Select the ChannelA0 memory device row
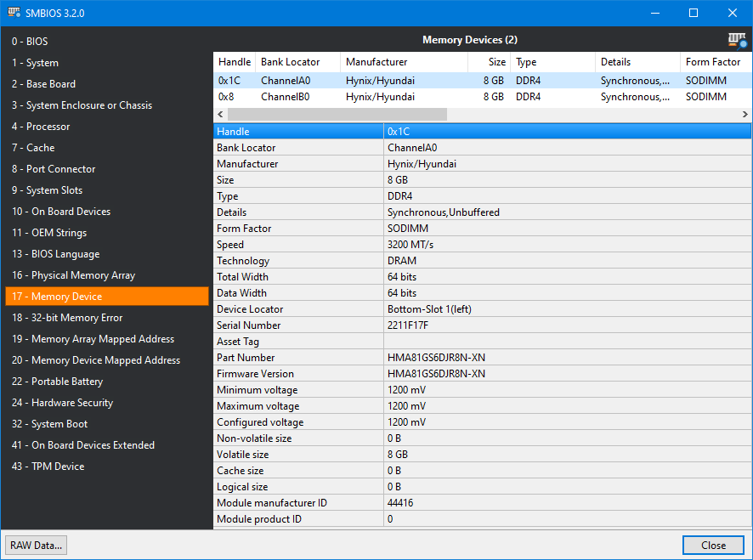 tap(483, 81)
